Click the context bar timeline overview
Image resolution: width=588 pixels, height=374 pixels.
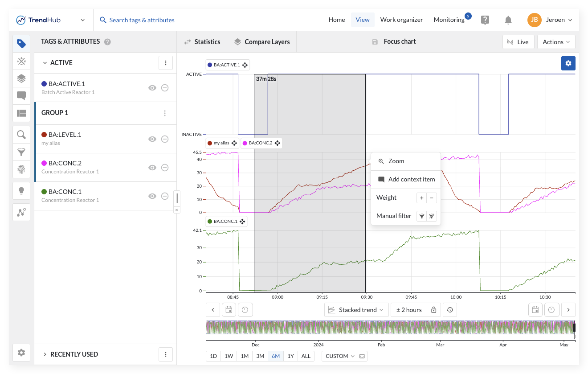coord(390,327)
